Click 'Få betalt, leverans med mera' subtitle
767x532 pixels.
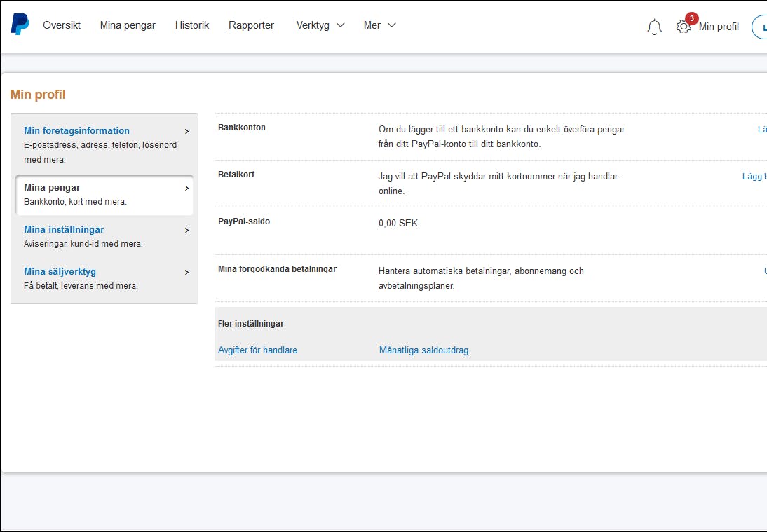[x=81, y=285]
